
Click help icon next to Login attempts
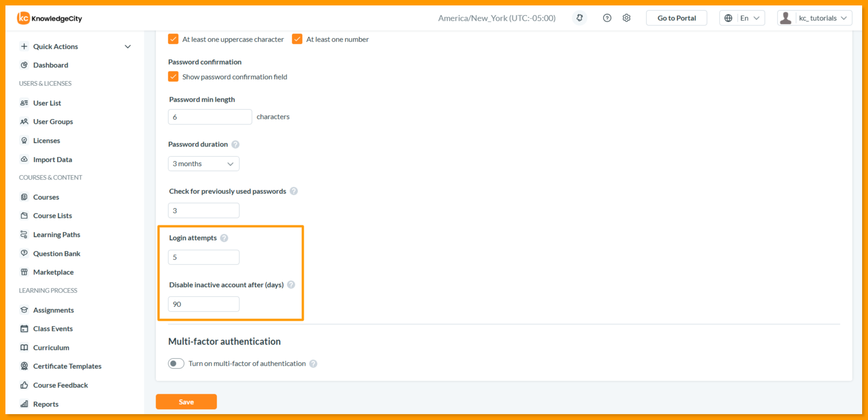(224, 238)
